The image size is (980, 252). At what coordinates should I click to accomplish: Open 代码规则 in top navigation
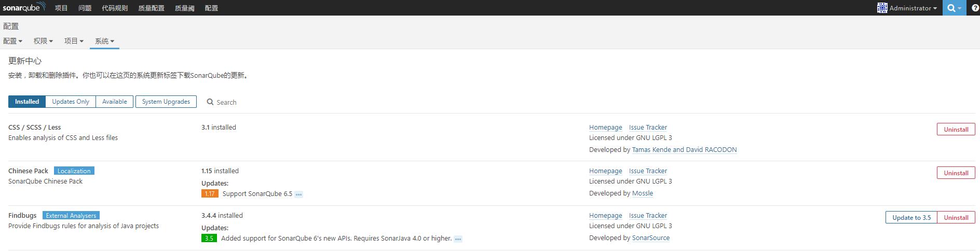(115, 8)
